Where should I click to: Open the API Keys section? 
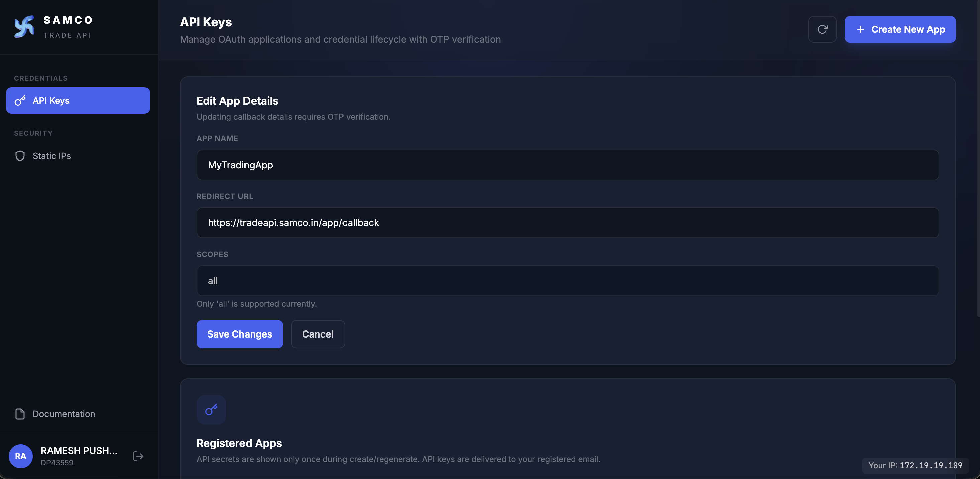click(x=78, y=100)
